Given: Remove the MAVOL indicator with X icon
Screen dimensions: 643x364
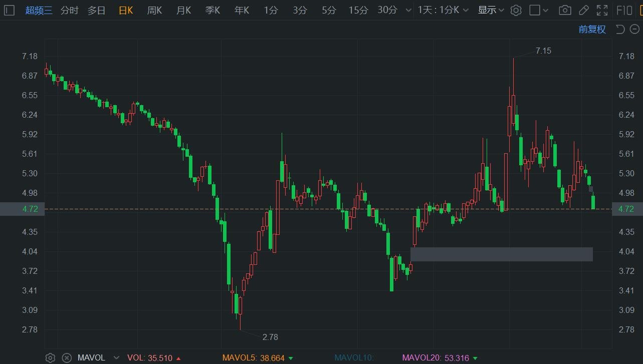Looking at the screenshot, I should (67, 357).
